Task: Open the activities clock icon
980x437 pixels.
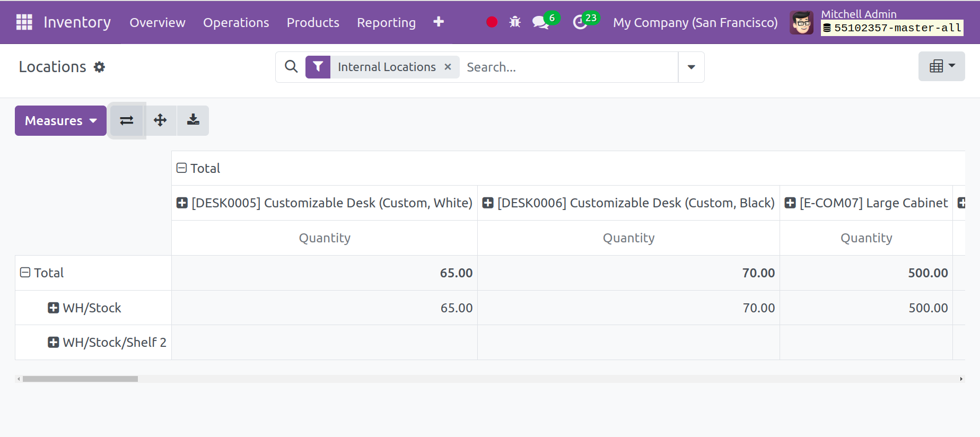Action: tap(581, 22)
